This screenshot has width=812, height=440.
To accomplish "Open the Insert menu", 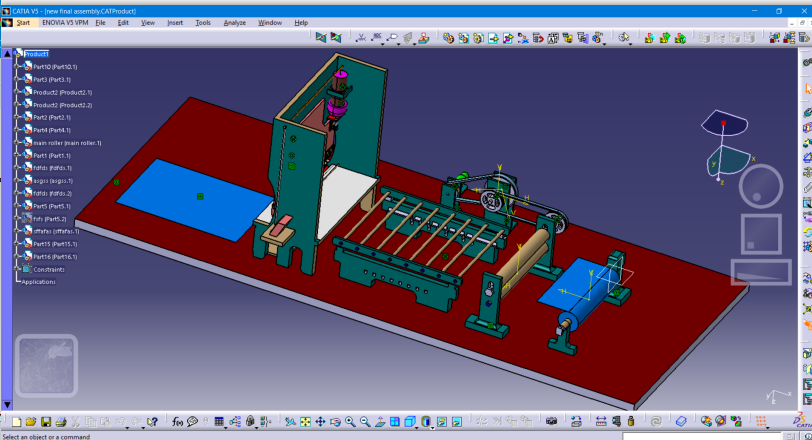I will click(x=175, y=22).
